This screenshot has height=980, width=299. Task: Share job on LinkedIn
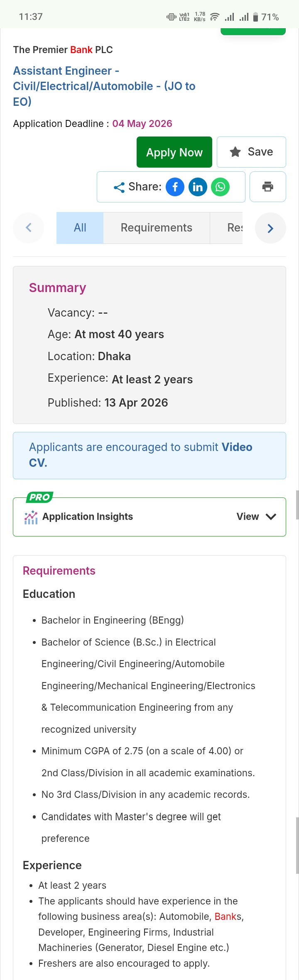click(x=198, y=187)
